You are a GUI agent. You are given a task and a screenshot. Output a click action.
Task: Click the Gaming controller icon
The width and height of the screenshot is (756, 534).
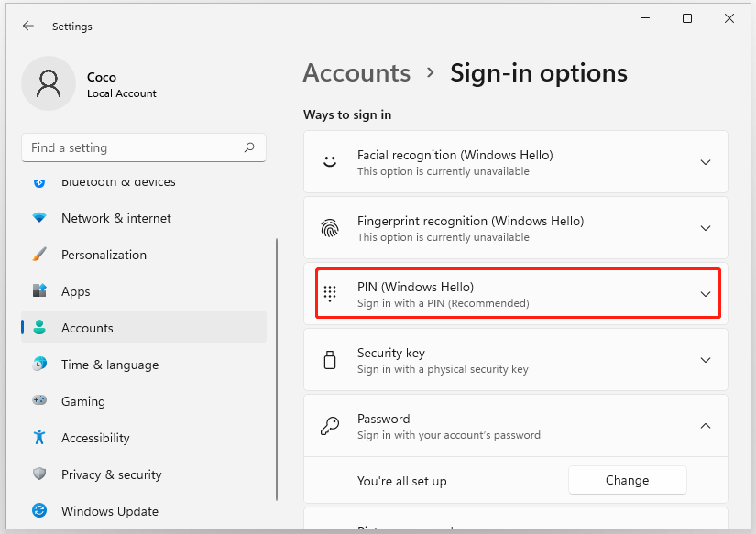pyautogui.click(x=39, y=401)
